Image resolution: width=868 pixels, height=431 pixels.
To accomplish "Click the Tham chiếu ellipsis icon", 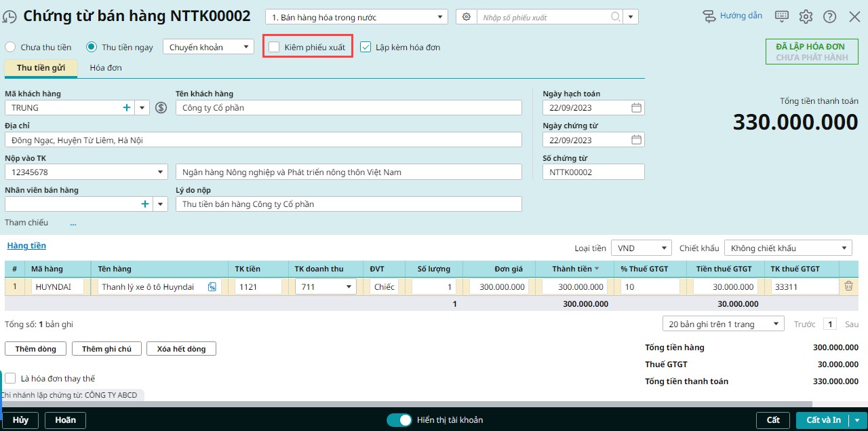I will point(73,223).
